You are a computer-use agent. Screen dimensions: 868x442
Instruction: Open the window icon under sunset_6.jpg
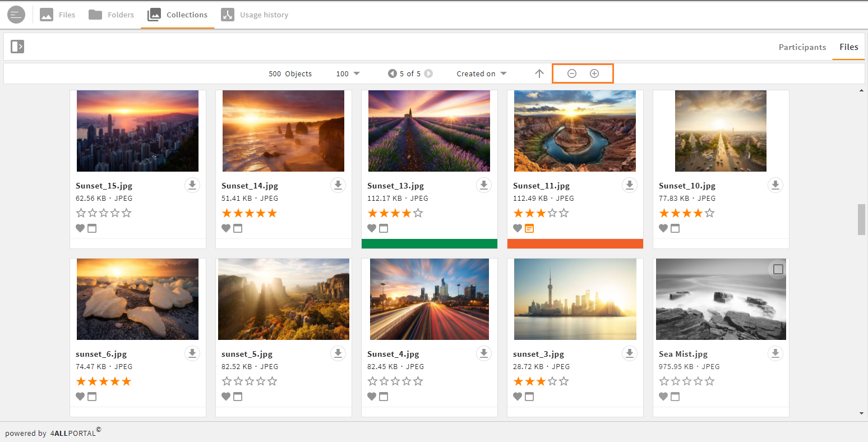(x=92, y=397)
